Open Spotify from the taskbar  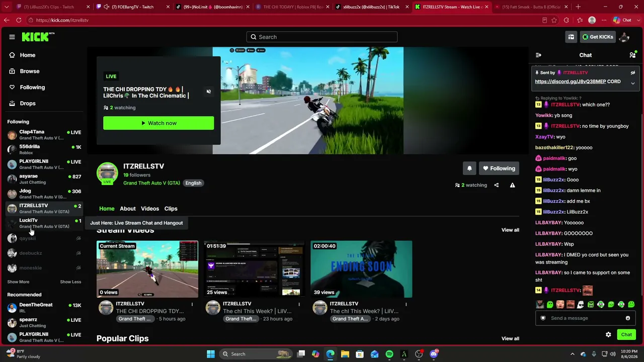point(389,354)
